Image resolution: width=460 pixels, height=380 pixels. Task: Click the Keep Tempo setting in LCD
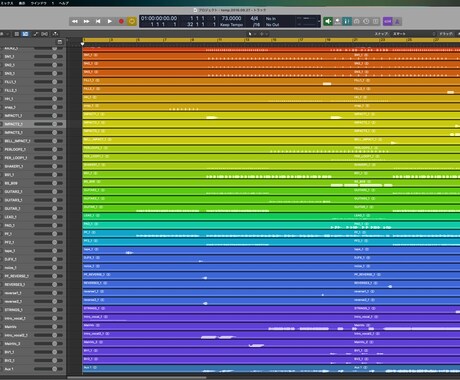(x=231, y=25)
